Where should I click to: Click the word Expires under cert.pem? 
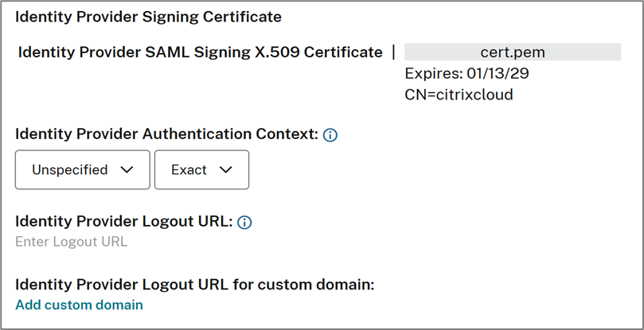[x=432, y=74]
